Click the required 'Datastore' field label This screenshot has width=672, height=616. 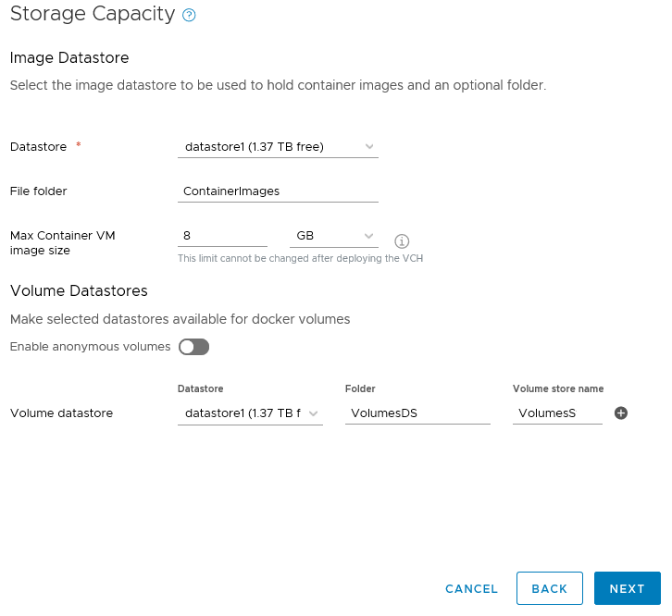pos(39,146)
